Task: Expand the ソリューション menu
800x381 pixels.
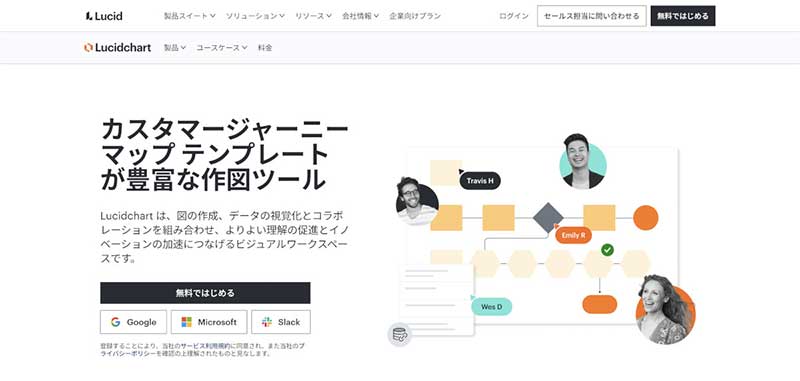Action: point(255,16)
